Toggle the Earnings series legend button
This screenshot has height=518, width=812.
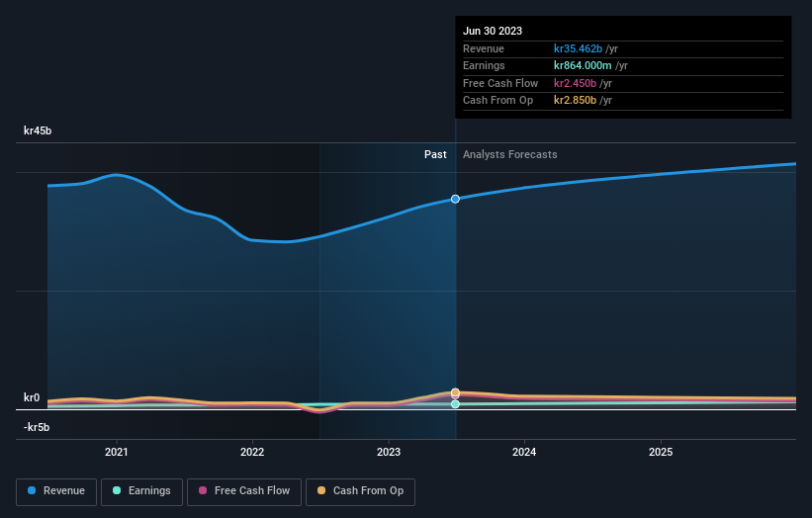tap(141, 491)
